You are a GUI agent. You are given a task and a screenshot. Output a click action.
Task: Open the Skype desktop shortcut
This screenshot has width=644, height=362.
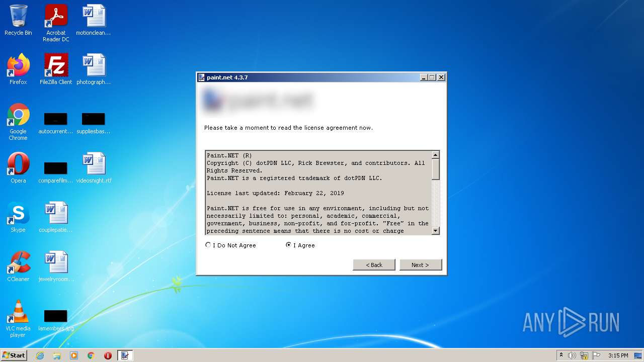[x=18, y=217]
